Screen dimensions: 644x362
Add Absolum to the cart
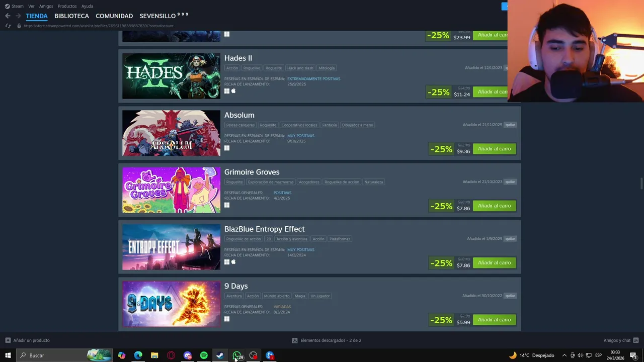tap(494, 149)
